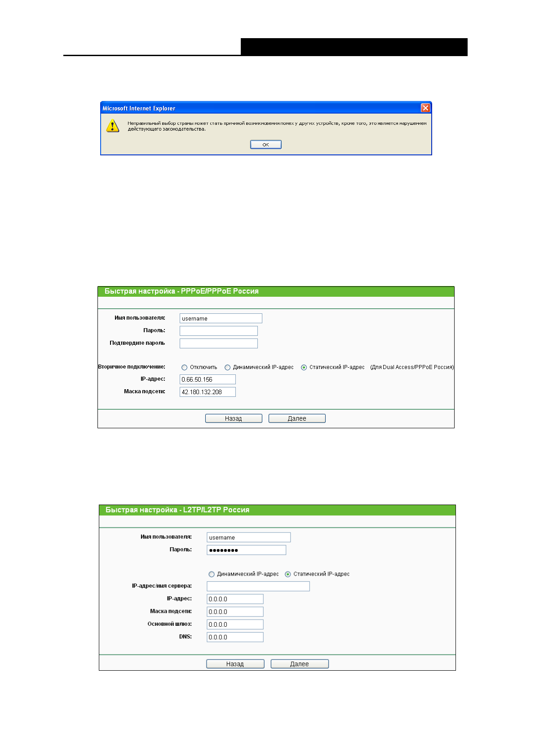Choose Динамический IP-адрес in L2TP section

[212, 574]
